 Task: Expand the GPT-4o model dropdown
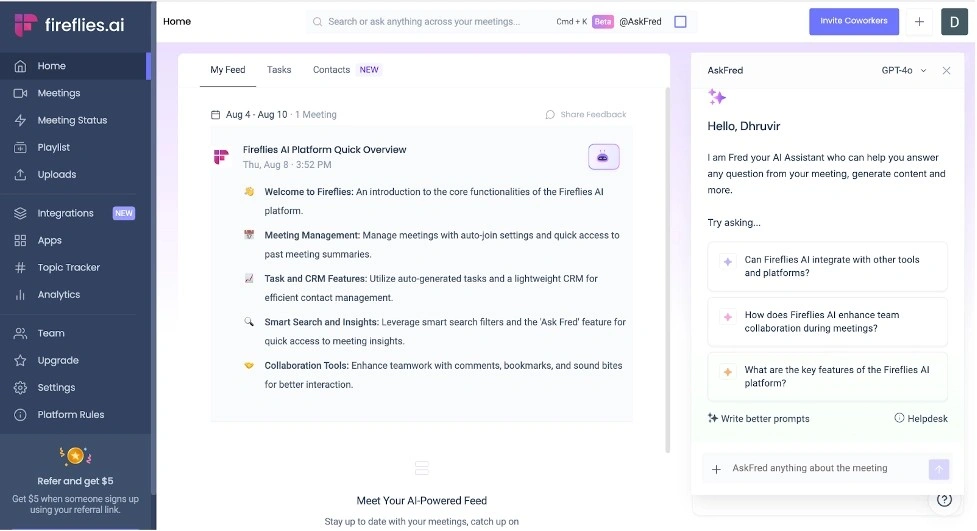pos(904,71)
